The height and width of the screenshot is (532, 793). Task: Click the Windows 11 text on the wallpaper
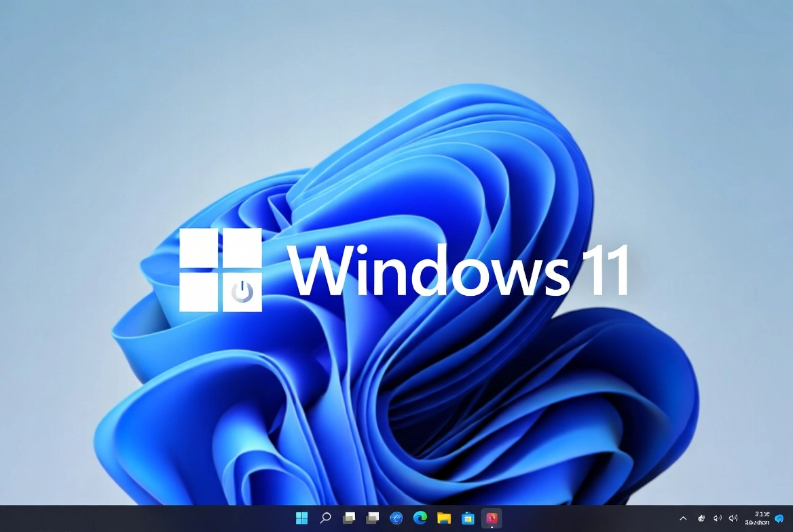pos(462,271)
